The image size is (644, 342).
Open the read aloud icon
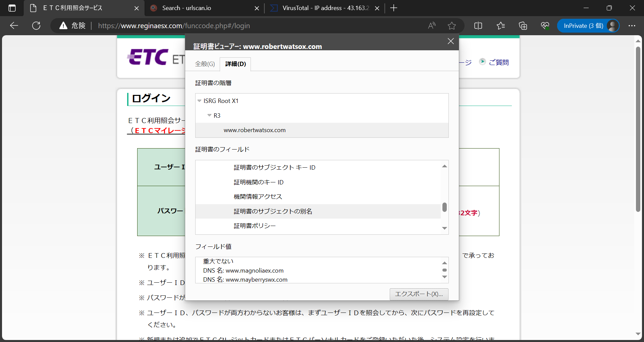tap(432, 25)
